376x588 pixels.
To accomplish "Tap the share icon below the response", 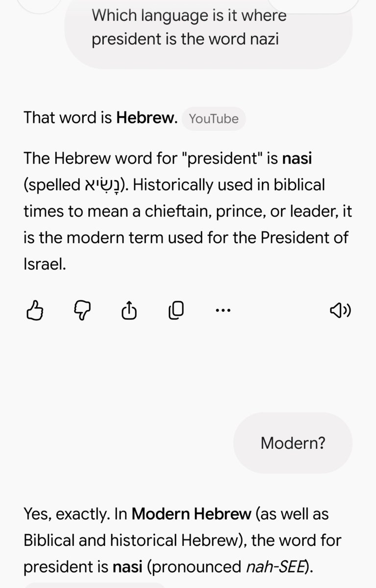I will tap(129, 310).
